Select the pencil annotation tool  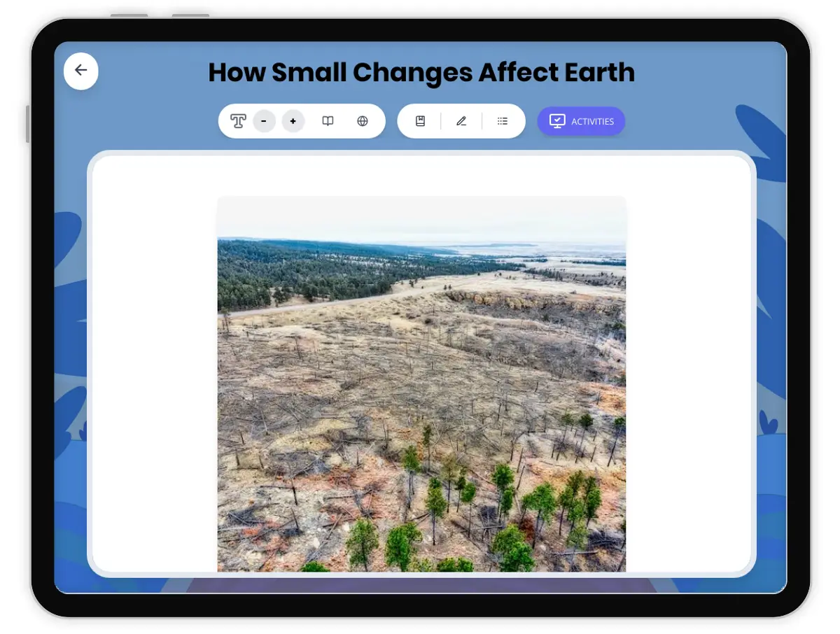tap(461, 121)
